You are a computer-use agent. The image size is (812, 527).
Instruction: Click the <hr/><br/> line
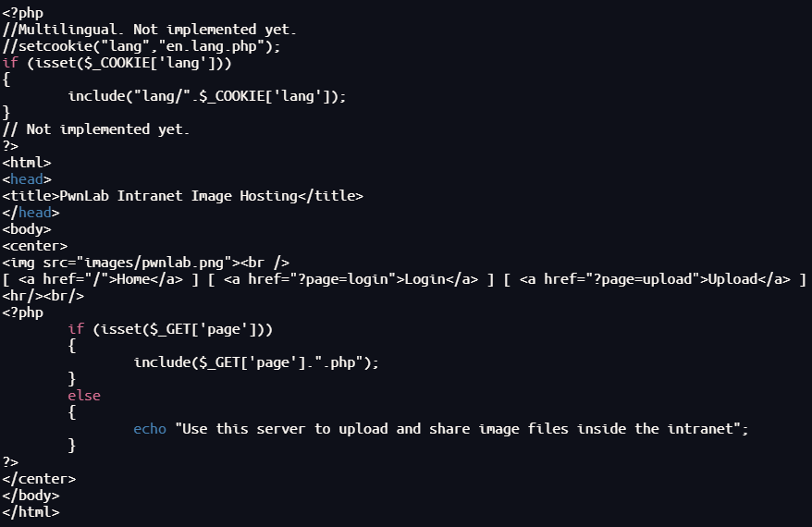click(x=43, y=296)
